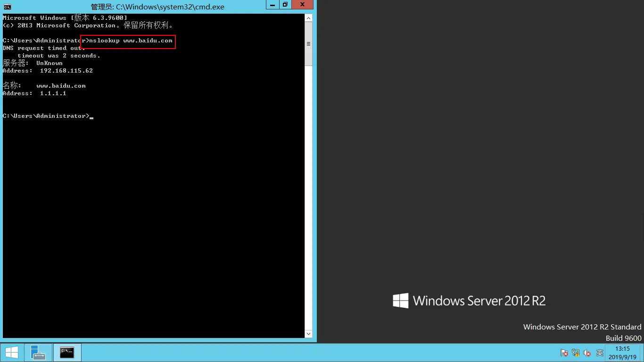Open the Action Center flag tray icon
The image size is (644, 362).
(564, 353)
